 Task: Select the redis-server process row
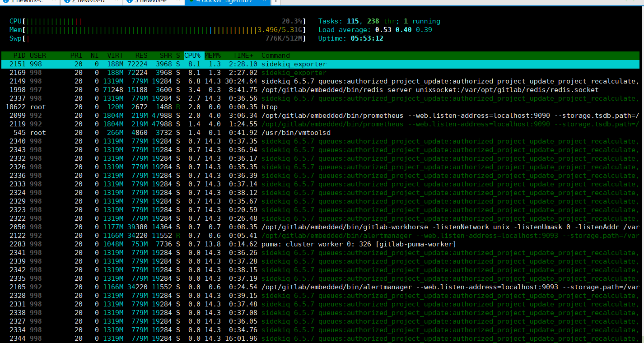pos(316,90)
